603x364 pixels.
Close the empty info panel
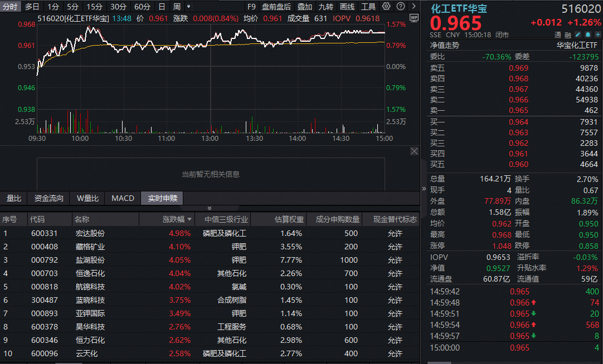point(414,151)
